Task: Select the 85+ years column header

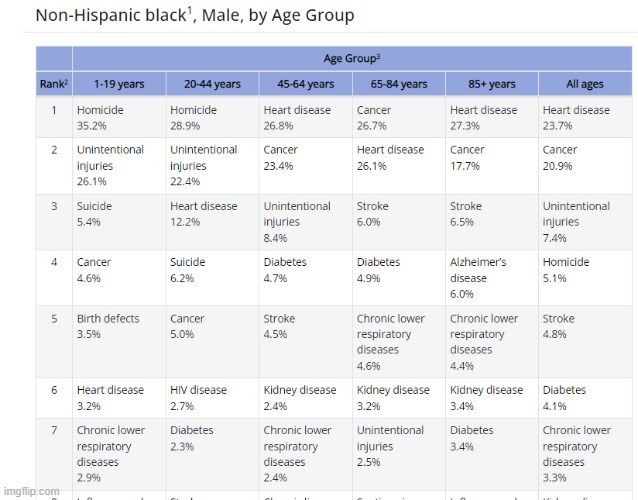Action: click(490, 84)
